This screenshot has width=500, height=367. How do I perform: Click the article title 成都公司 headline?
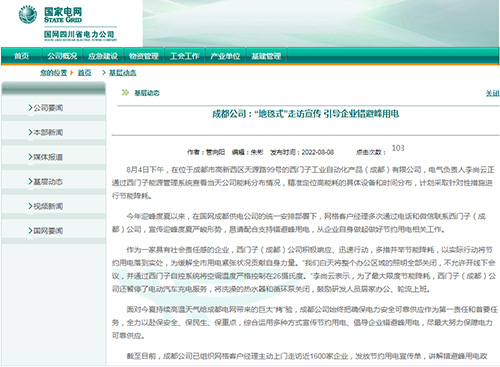click(306, 114)
